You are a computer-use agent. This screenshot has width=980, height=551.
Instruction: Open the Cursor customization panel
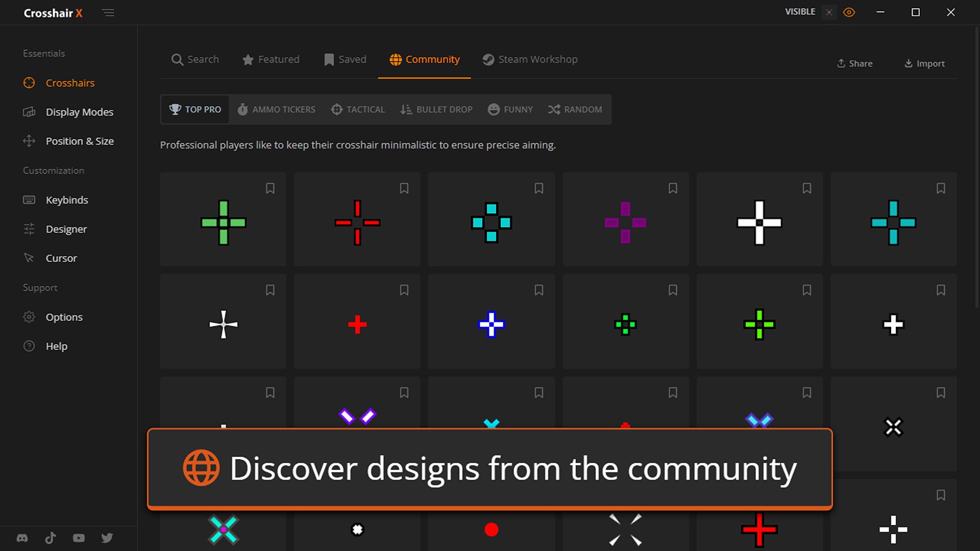(x=61, y=258)
